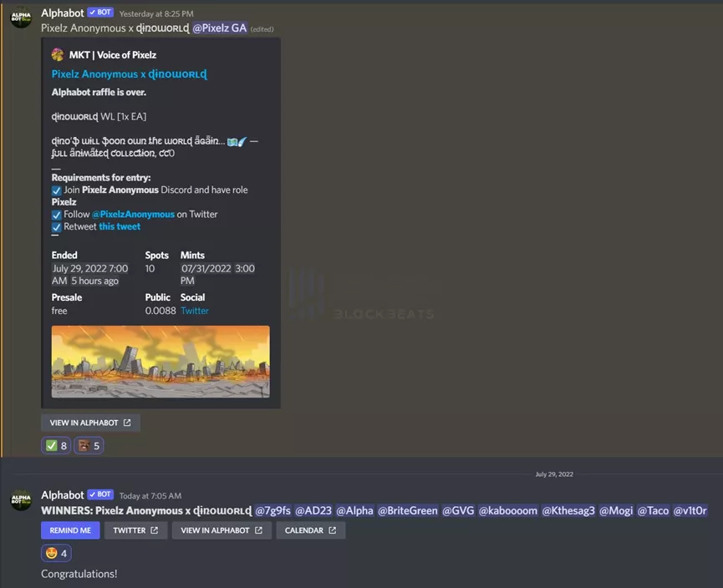Click the Twitter link under Social
This screenshot has width=723, height=588.
coord(195,311)
